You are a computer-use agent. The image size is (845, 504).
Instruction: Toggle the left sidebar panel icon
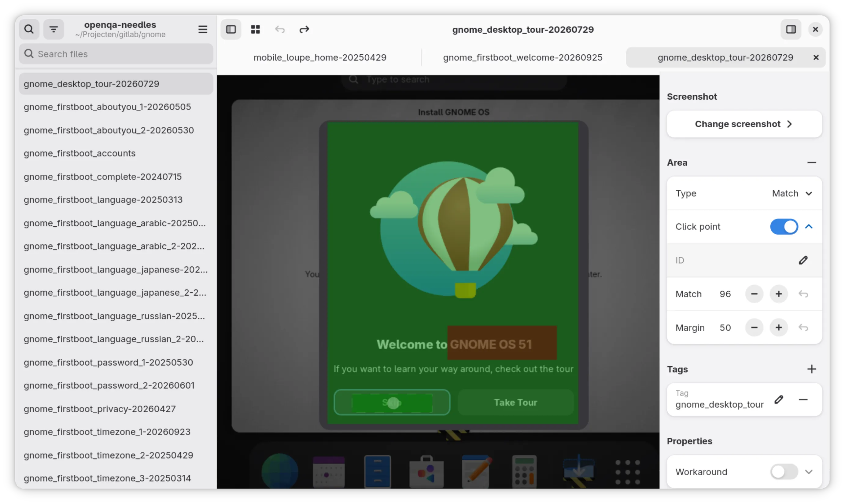pos(231,29)
